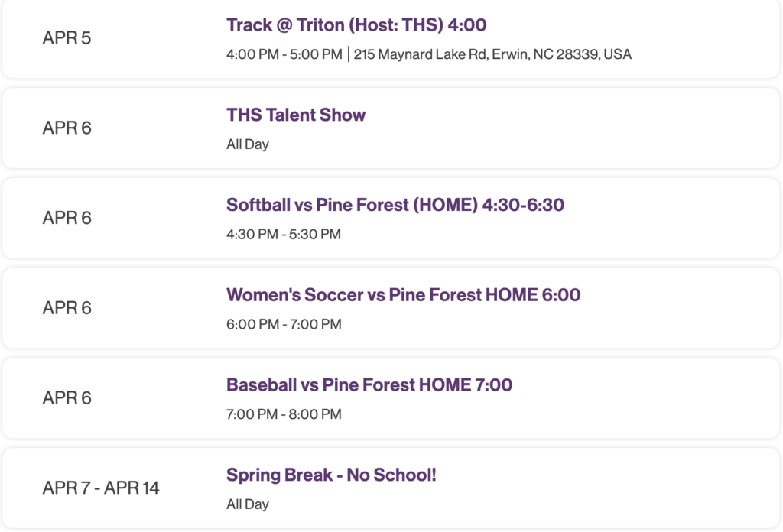The image size is (783, 532).
Task: Open the Baseball vs Pine Forest event
Action: (370, 384)
